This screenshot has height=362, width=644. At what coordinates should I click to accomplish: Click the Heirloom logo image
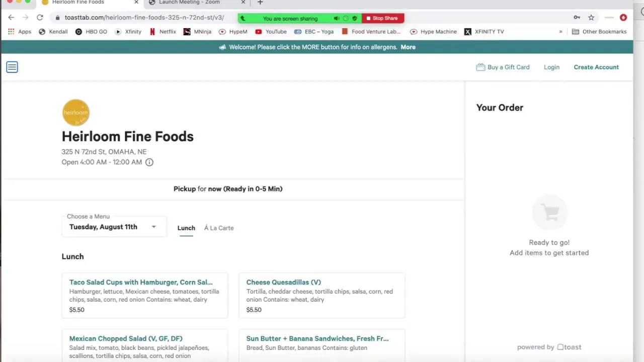pyautogui.click(x=75, y=113)
